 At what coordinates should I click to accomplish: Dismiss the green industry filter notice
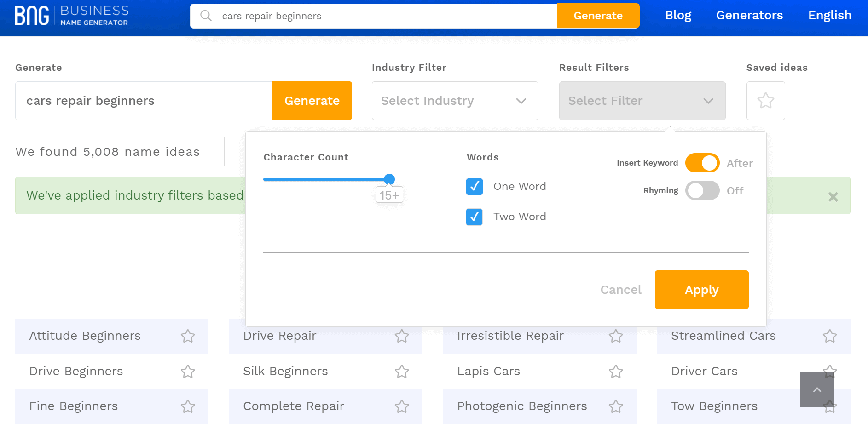(833, 197)
